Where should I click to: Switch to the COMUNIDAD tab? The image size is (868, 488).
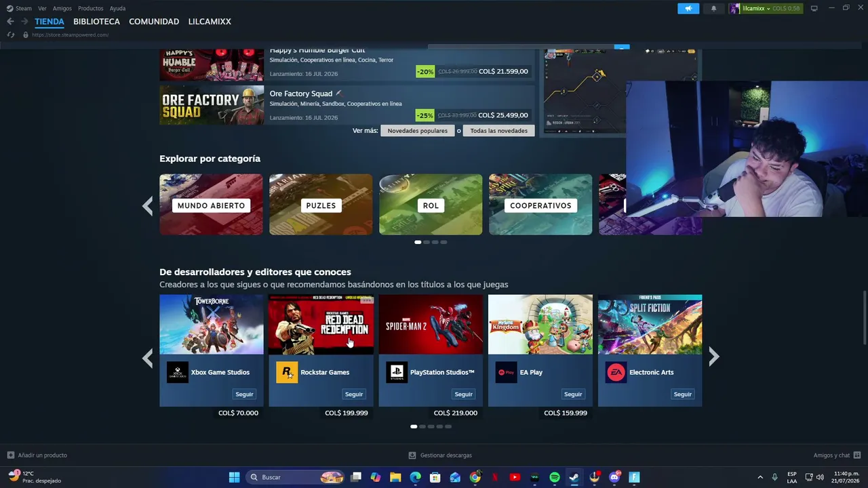coord(154,22)
